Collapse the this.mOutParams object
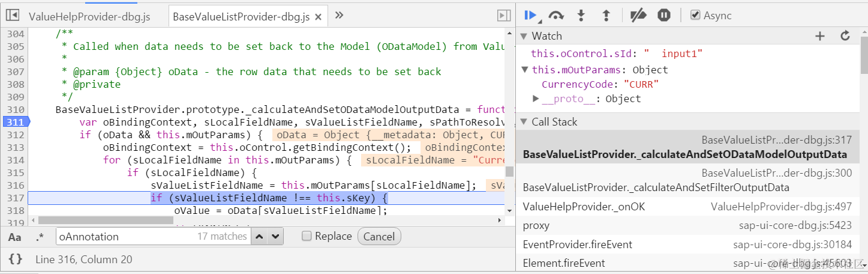 [x=526, y=70]
